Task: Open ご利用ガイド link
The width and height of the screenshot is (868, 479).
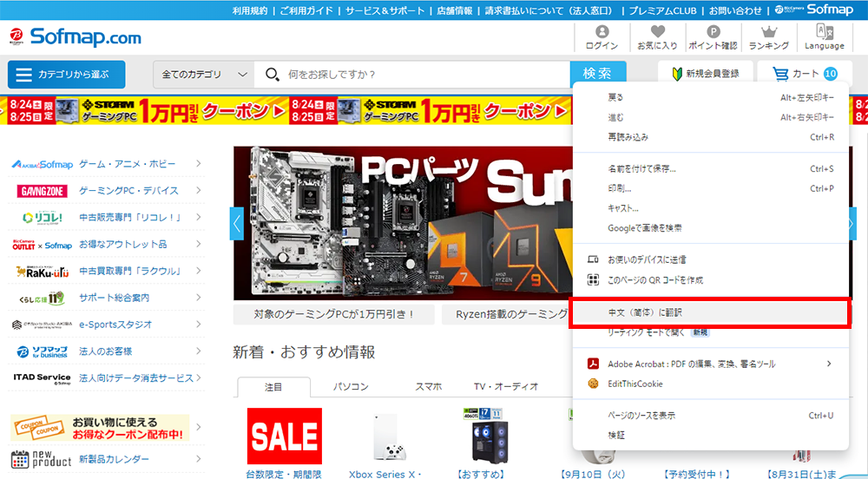Action: [306, 10]
